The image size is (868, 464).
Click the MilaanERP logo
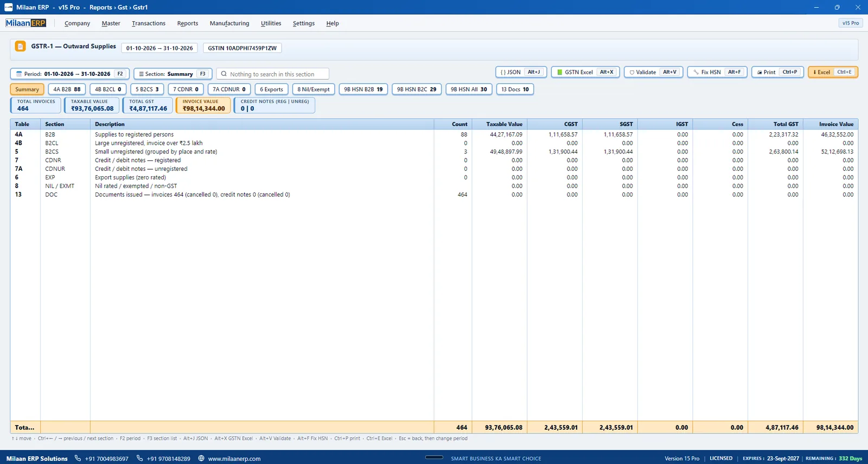coord(26,23)
